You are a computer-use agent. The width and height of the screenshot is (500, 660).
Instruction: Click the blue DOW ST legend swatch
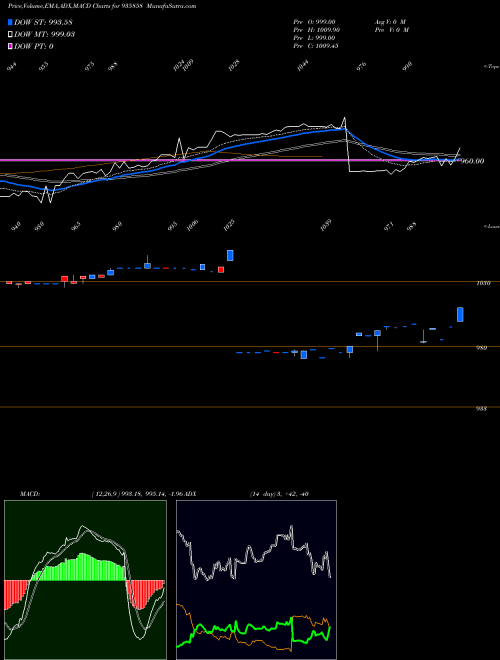click(11, 22)
